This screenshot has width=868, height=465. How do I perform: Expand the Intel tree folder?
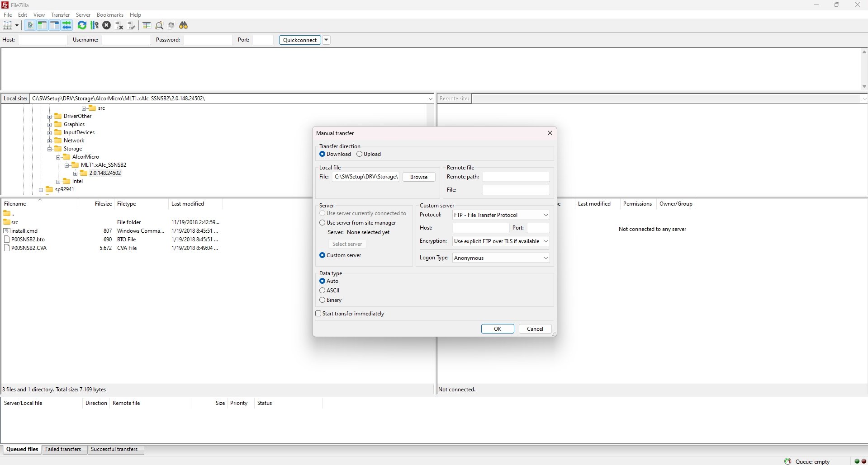click(58, 181)
